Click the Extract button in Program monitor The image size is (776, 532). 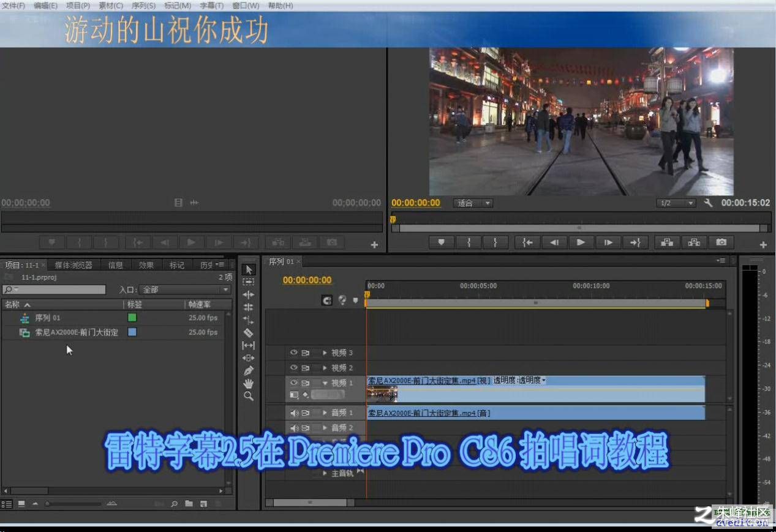[694, 242]
